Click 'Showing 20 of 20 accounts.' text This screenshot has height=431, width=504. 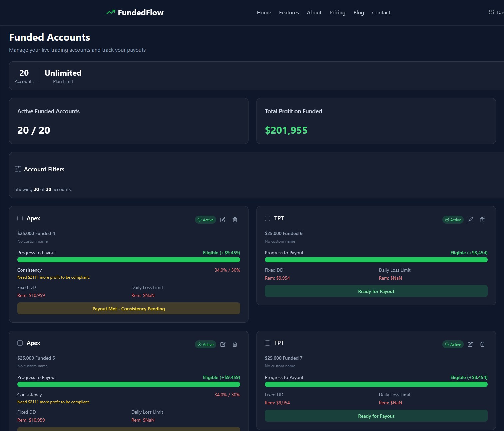43,189
